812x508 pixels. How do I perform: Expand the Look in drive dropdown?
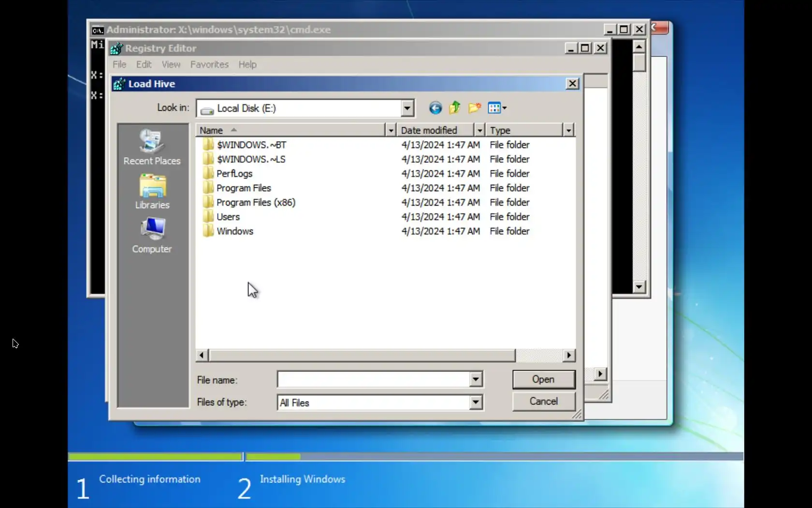pyautogui.click(x=407, y=108)
